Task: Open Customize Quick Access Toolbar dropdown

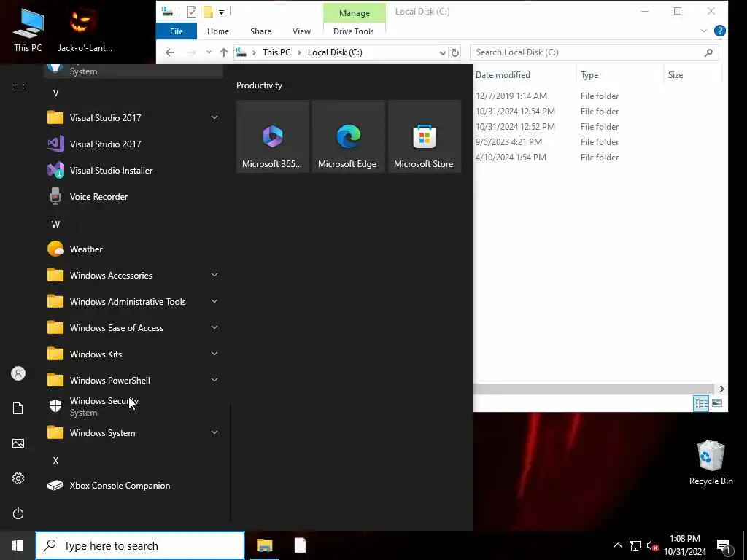Action: click(x=222, y=12)
